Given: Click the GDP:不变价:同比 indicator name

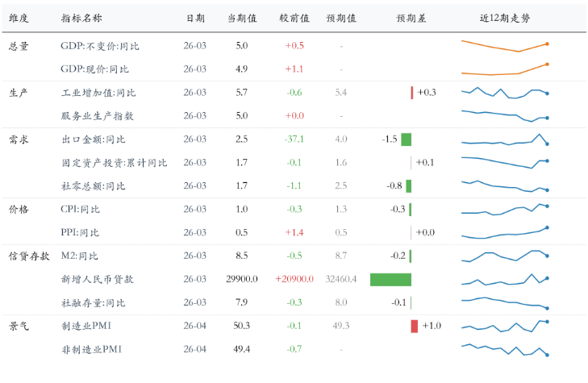Looking at the screenshot, I should pyautogui.click(x=100, y=46).
